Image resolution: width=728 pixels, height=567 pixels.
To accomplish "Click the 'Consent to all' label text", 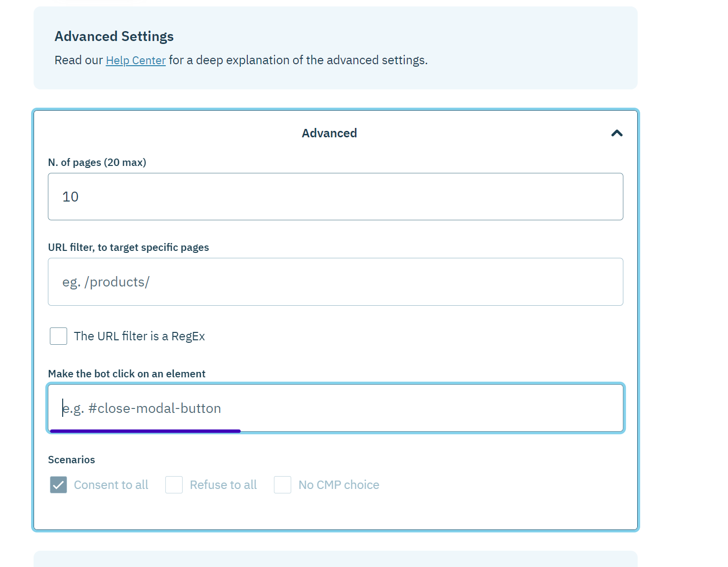I will pos(111,485).
